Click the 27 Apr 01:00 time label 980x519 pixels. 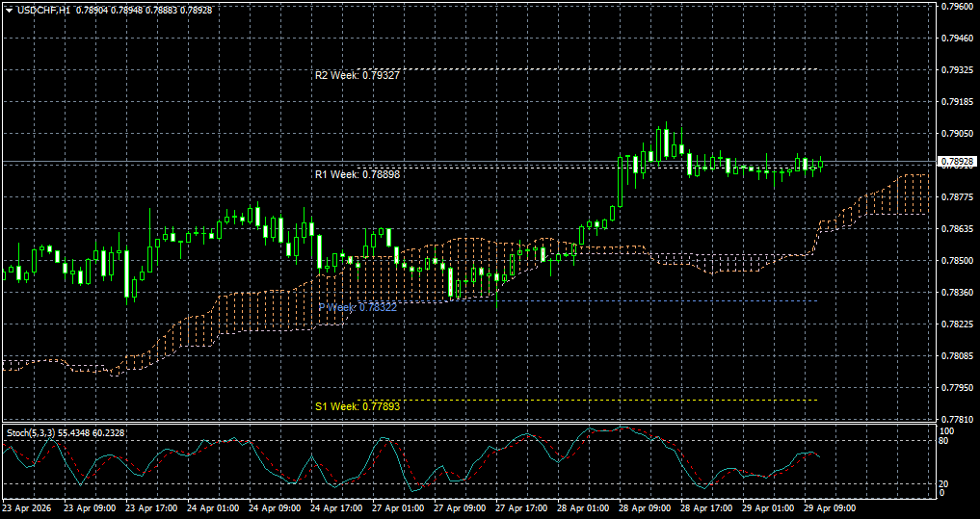click(x=399, y=508)
